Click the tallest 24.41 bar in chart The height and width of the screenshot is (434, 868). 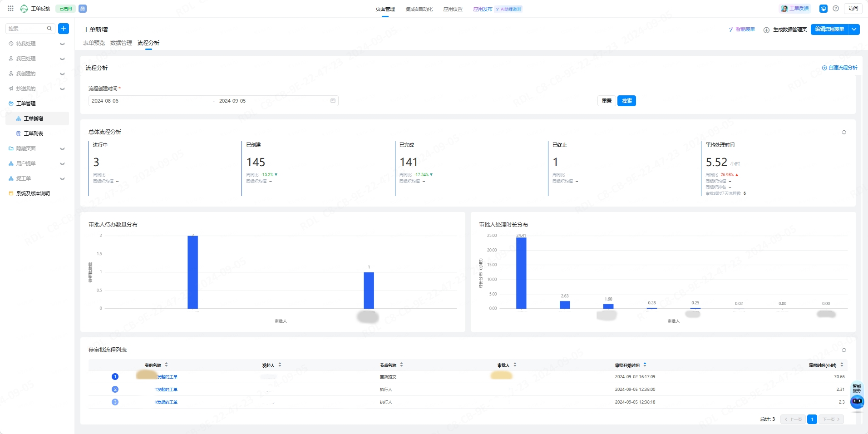coord(521,273)
